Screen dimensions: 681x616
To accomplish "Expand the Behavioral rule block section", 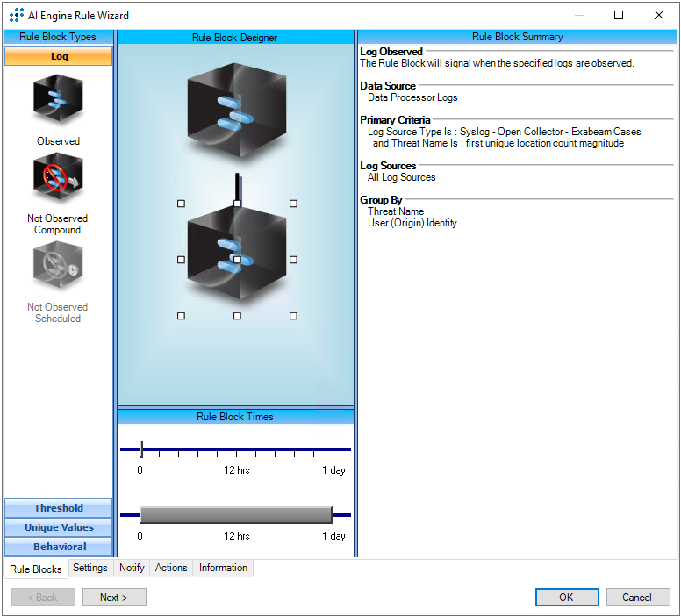I will pyautogui.click(x=59, y=547).
